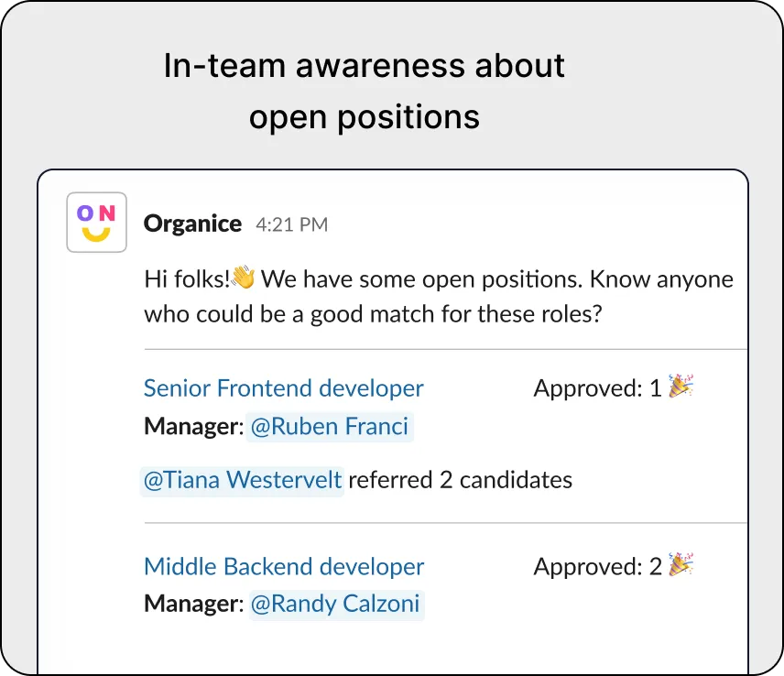784x676 pixels.
Task: Click the @Randy Calzoni mention
Action: [x=334, y=605]
